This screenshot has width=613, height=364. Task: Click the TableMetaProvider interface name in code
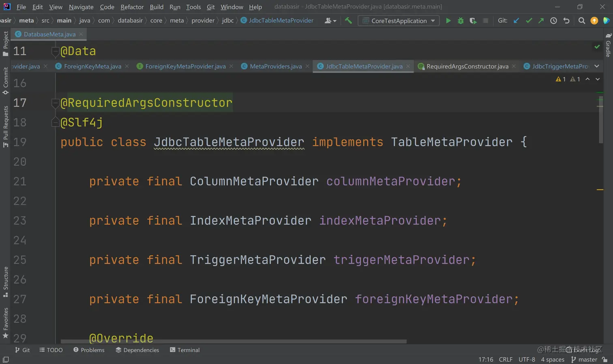pyautogui.click(x=452, y=142)
